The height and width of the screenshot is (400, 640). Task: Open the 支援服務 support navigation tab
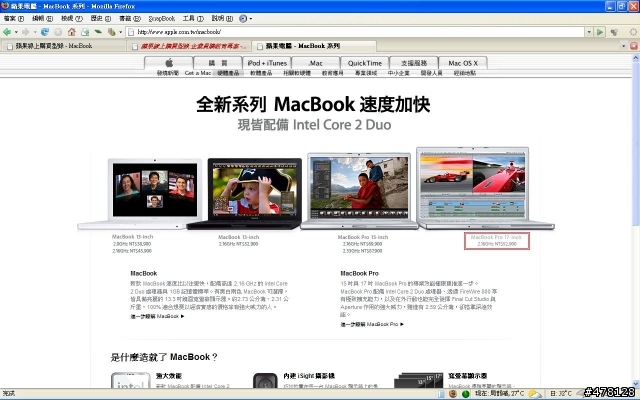413,63
